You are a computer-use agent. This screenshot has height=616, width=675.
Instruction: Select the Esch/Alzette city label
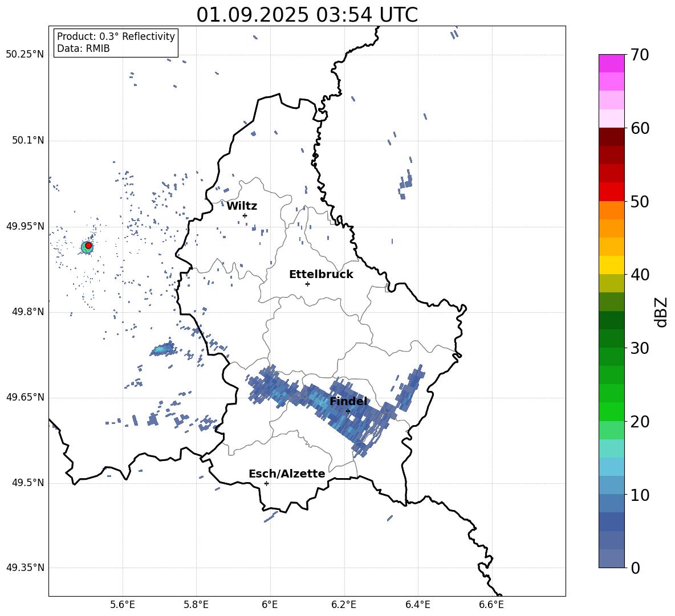coord(287,474)
